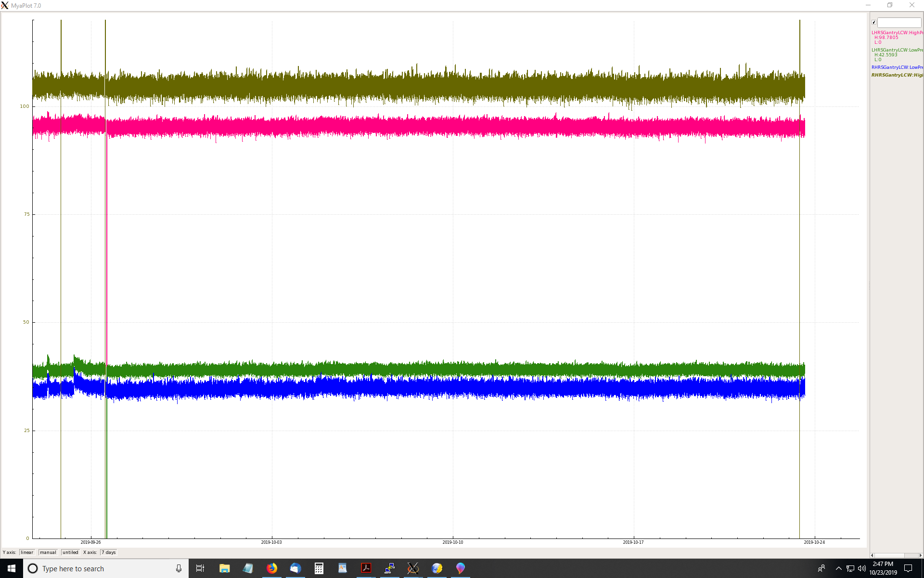Click the Cortana circle search icon
924x578 pixels.
(x=33, y=568)
